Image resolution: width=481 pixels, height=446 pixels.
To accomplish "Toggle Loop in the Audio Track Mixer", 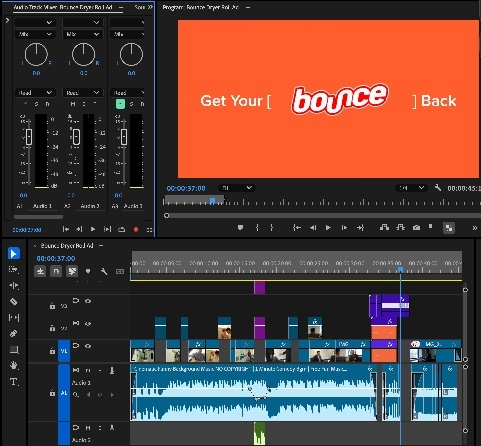I will coord(122,229).
